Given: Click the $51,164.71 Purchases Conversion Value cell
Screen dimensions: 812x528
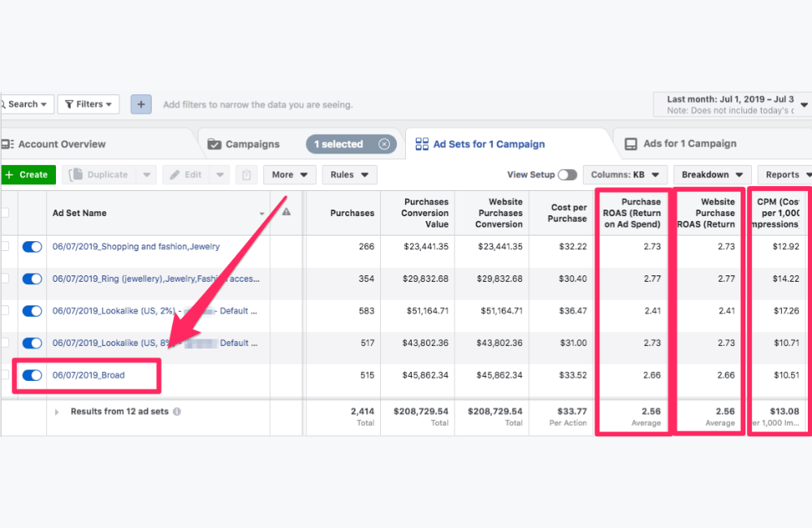Looking at the screenshot, I should [425, 311].
